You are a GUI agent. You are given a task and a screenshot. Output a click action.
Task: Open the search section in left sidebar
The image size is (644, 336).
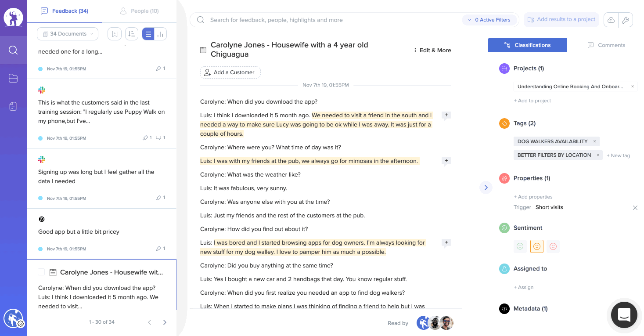pyautogui.click(x=13, y=50)
